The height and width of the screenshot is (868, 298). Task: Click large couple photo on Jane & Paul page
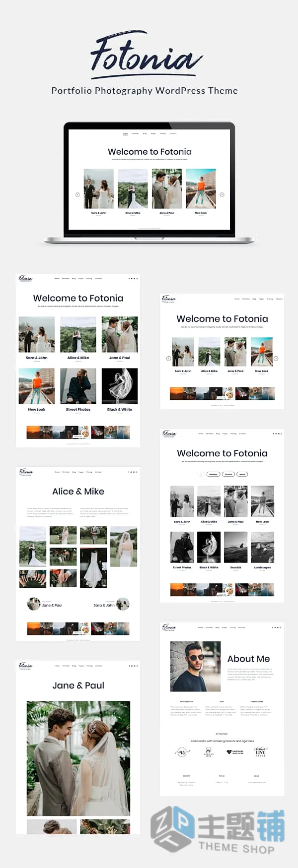[x=78, y=758]
